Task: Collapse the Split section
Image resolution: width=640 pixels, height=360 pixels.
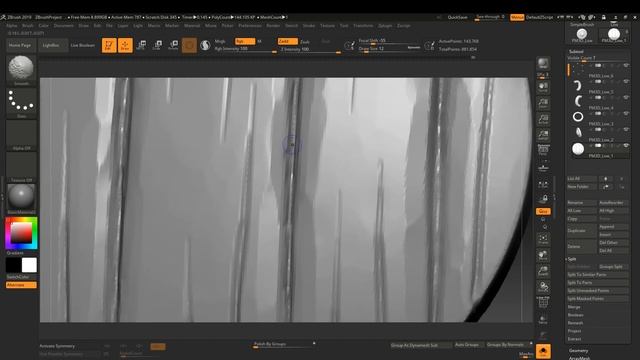Action: [572, 259]
